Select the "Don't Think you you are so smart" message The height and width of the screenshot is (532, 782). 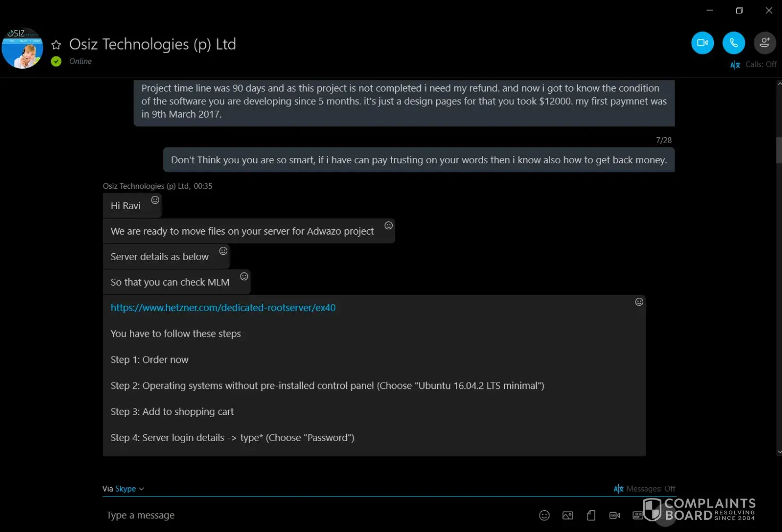(419, 160)
